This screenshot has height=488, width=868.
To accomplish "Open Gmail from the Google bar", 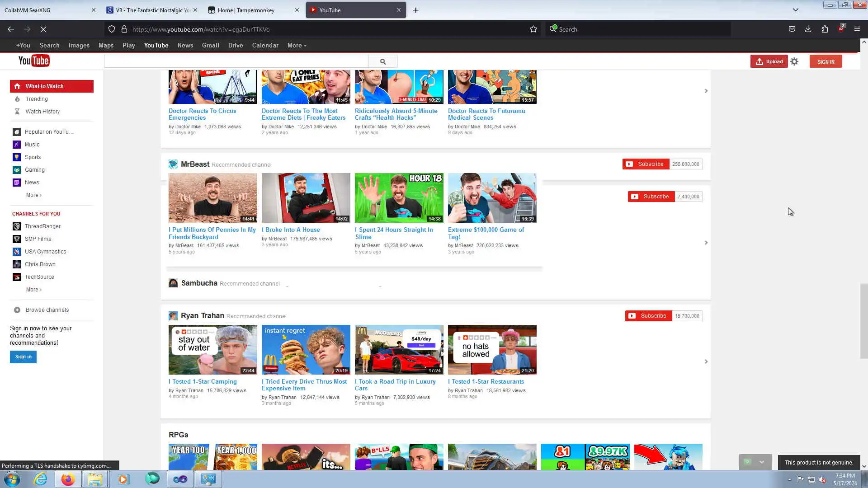I will click(210, 46).
